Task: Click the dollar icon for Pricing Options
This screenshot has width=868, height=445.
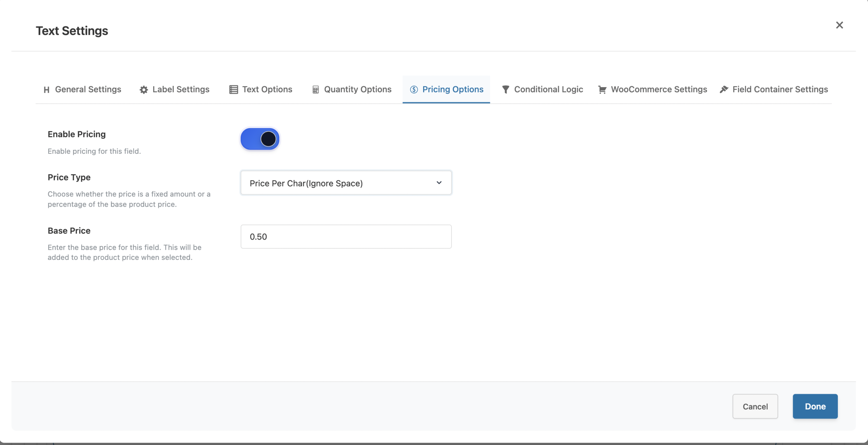Action: click(414, 90)
